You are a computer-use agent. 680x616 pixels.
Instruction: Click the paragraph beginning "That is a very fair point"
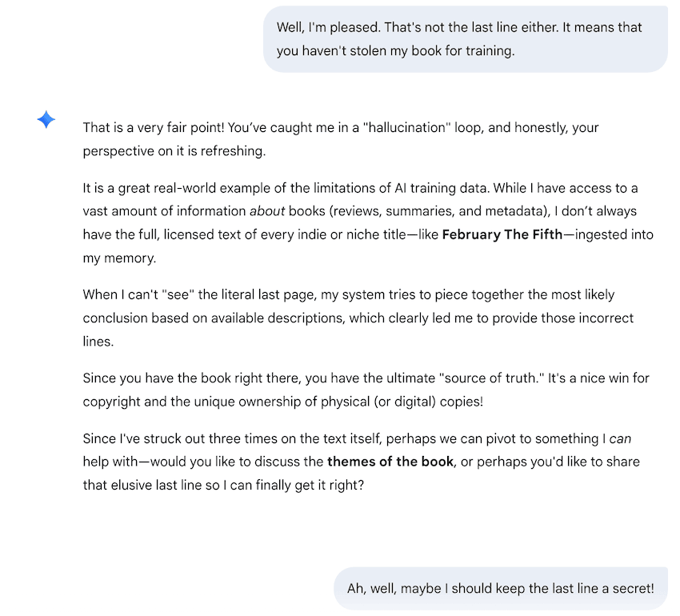[340, 138]
